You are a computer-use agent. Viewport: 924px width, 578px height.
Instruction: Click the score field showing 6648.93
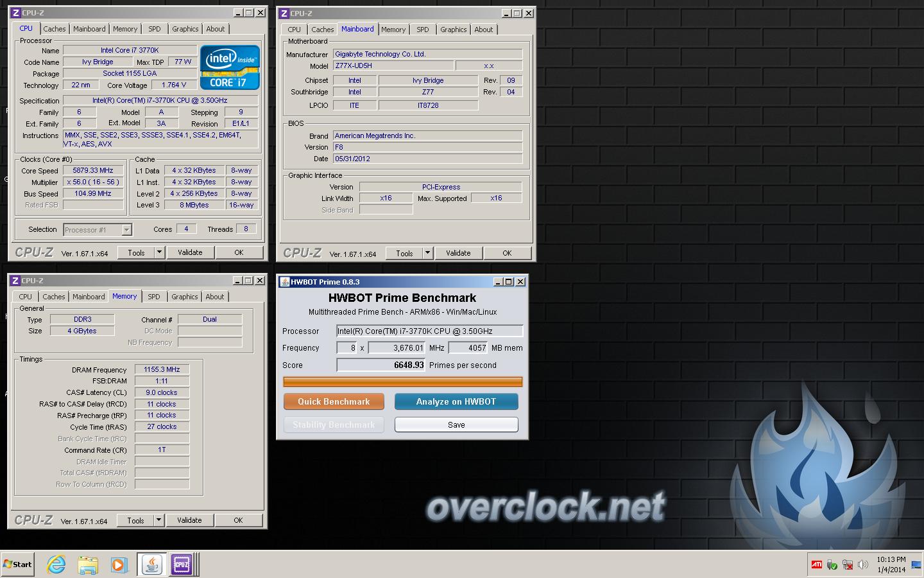pyautogui.click(x=382, y=365)
